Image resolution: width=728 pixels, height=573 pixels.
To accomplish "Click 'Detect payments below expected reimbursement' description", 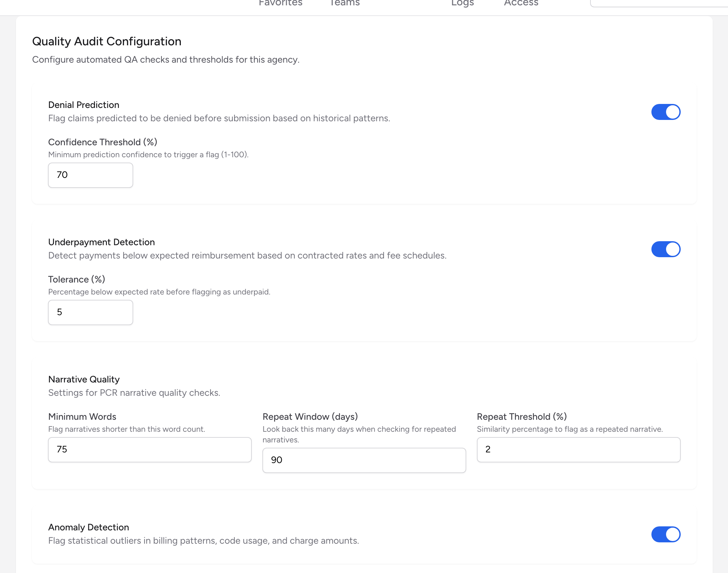I will point(247,255).
